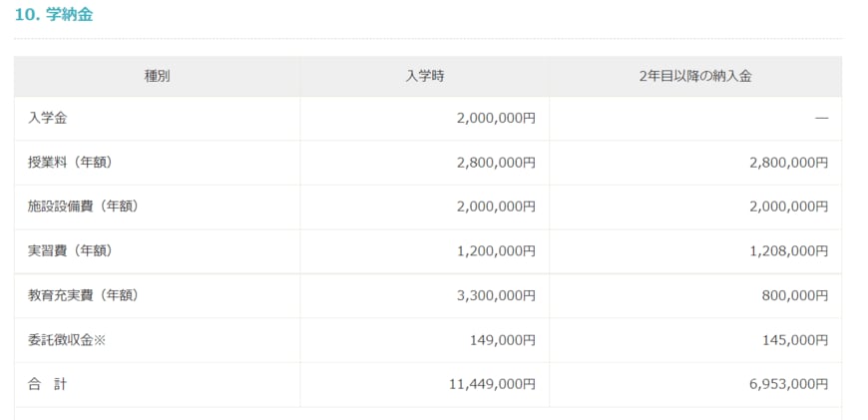Click the 1,208,000円 second-year 実習費 amount

(788, 251)
